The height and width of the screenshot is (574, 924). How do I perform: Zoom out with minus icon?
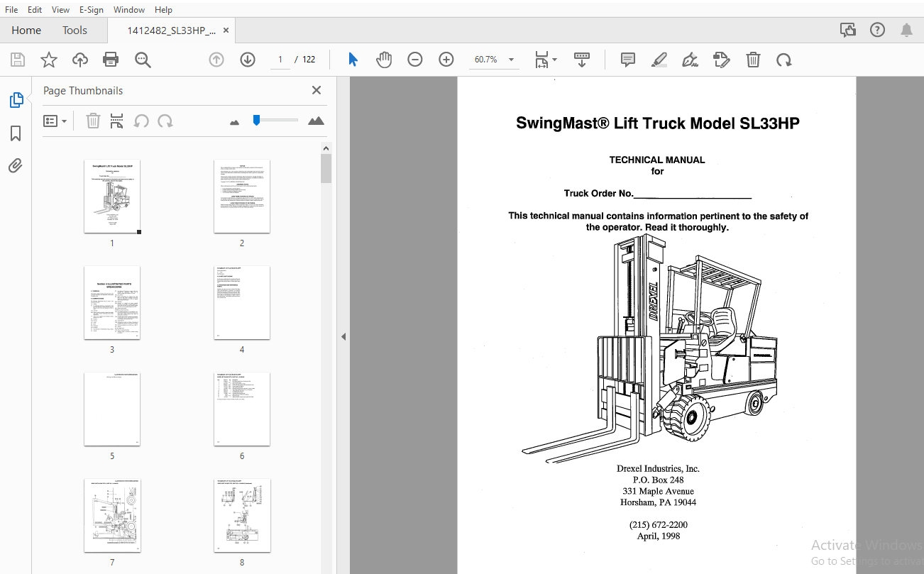(415, 60)
